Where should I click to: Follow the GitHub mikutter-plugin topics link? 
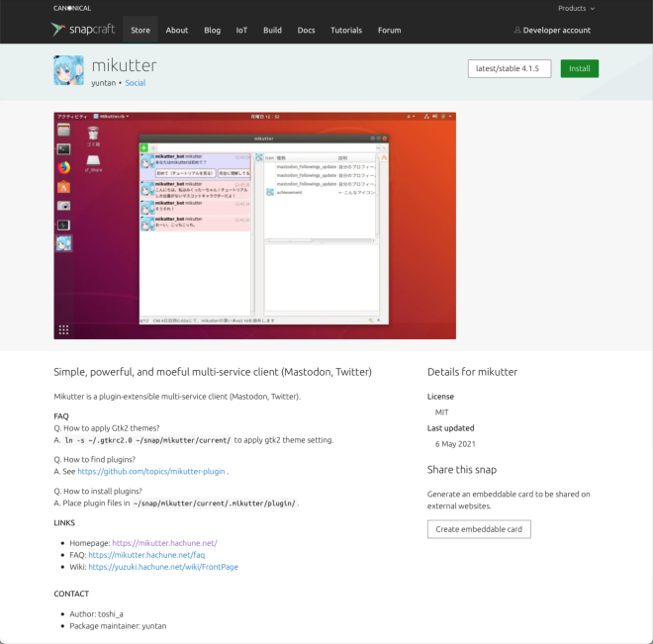151,472
